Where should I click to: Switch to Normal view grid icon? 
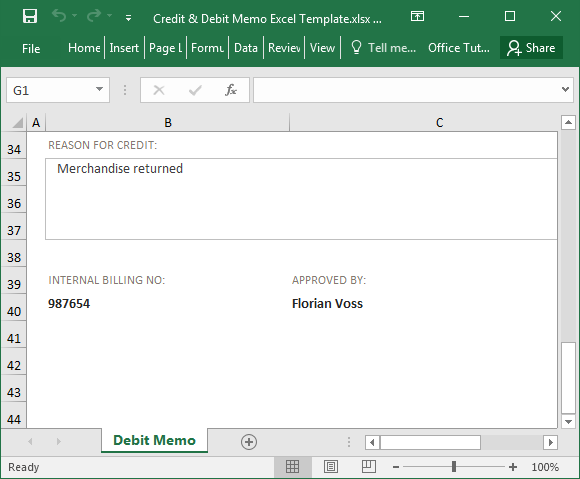point(292,467)
